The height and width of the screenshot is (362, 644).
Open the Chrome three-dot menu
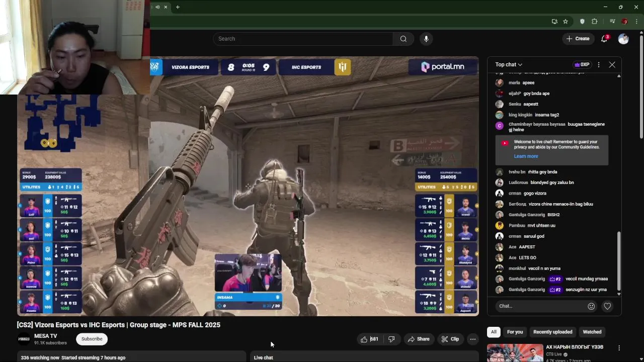pyautogui.click(x=636, y=22)
